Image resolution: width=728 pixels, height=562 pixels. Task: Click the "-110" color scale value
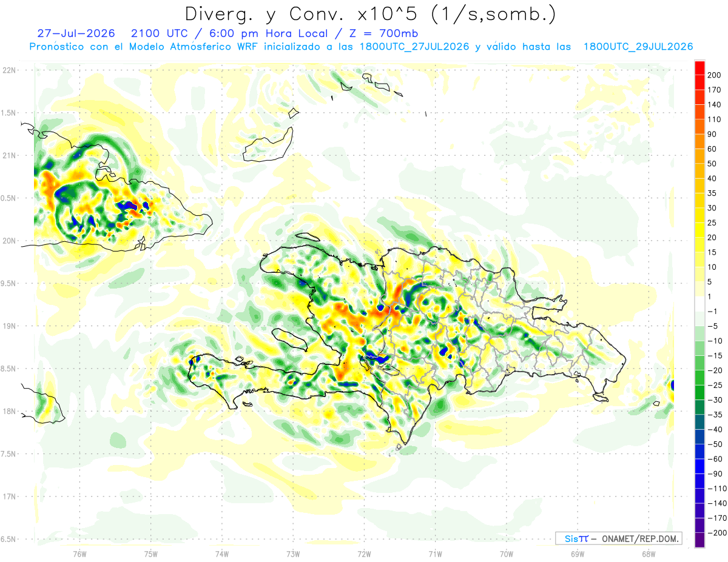716,489
